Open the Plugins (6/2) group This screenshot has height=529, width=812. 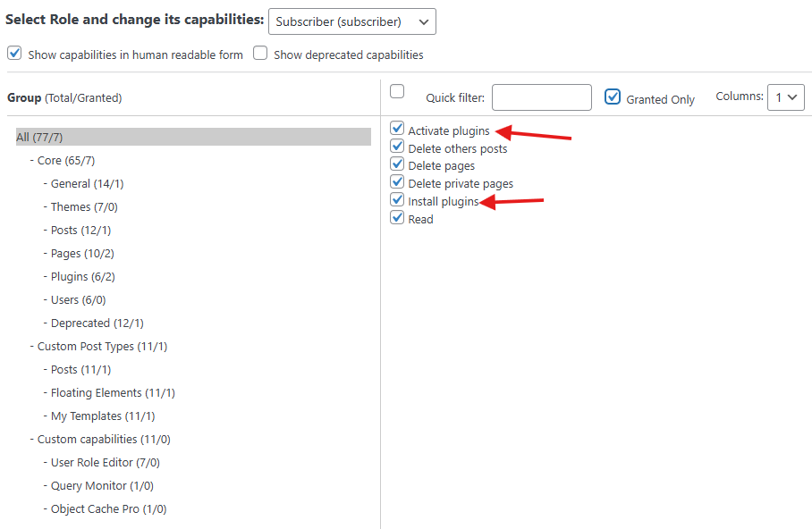coord(82,277)
